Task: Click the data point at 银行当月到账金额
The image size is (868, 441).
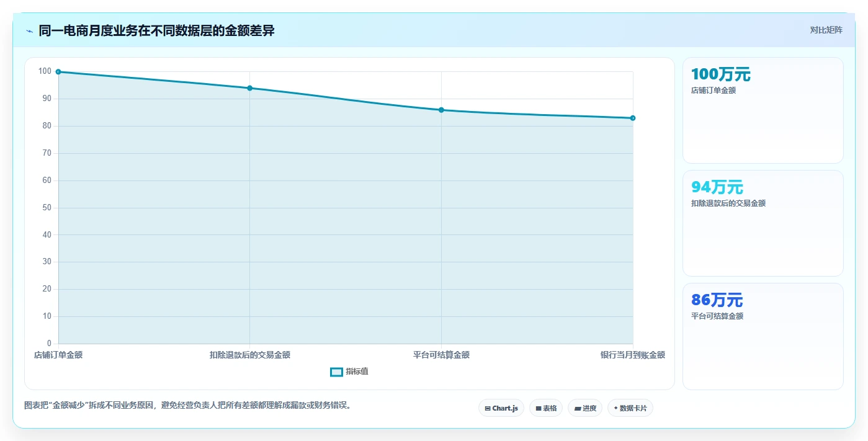Action: coord(633,118)
